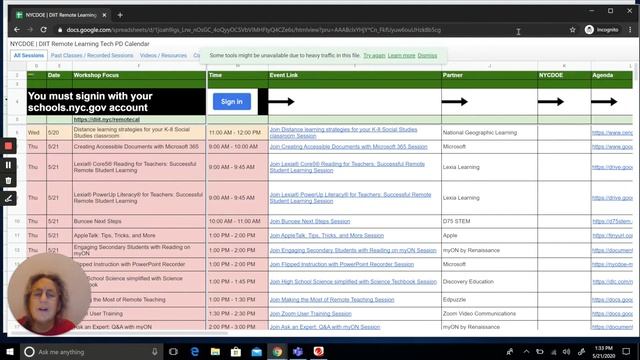
Task: Open K-8 Social Studies distance learning link
Action: pos(343,132)
